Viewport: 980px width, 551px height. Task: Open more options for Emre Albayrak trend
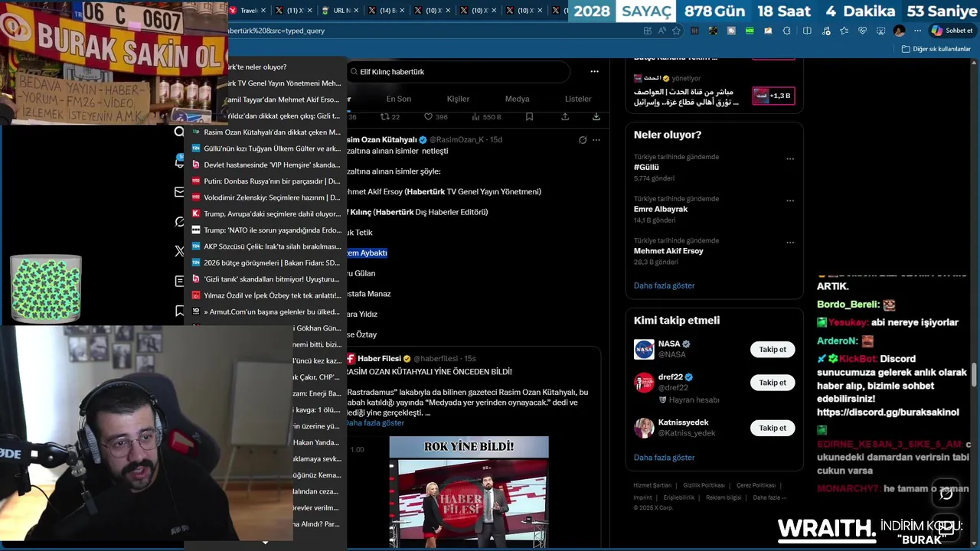[790, 201]
